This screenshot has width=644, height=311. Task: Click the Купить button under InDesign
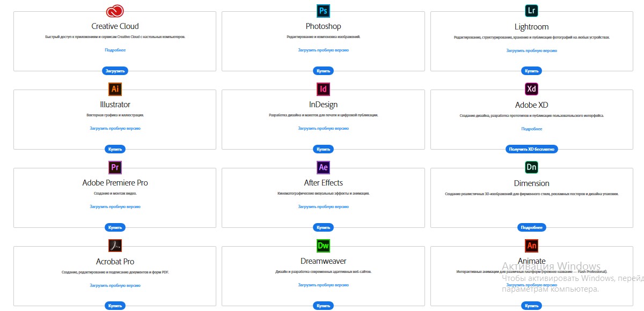tap(323, 149)
